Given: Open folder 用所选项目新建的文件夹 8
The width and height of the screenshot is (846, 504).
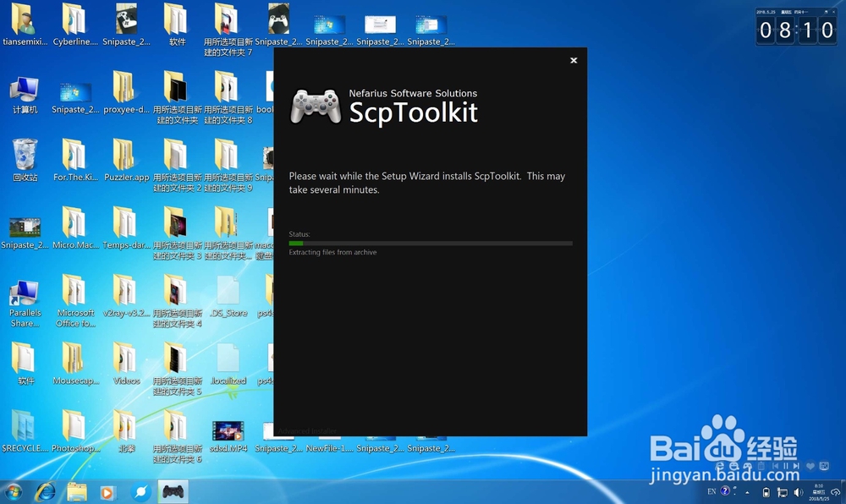Looking at the screenshot, I should (228, 97).
